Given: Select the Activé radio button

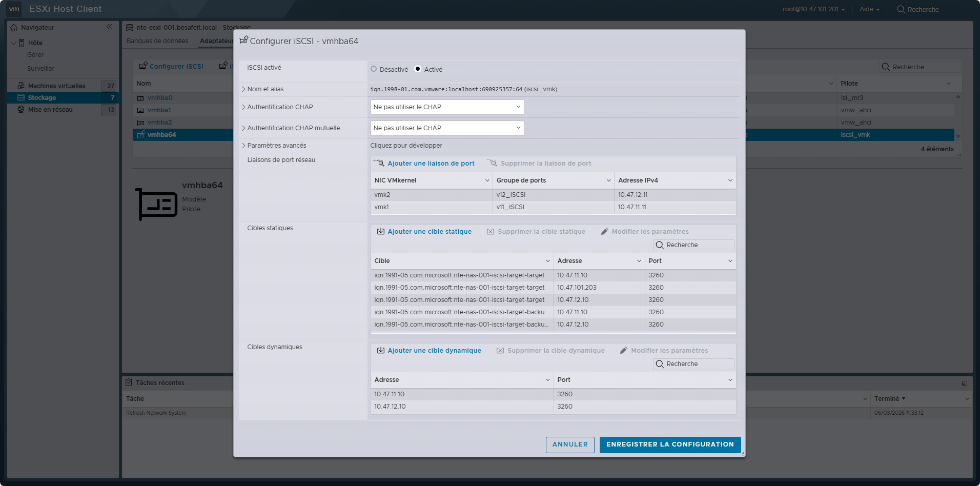Looking at the screenshot, I should tap(418, 69).
